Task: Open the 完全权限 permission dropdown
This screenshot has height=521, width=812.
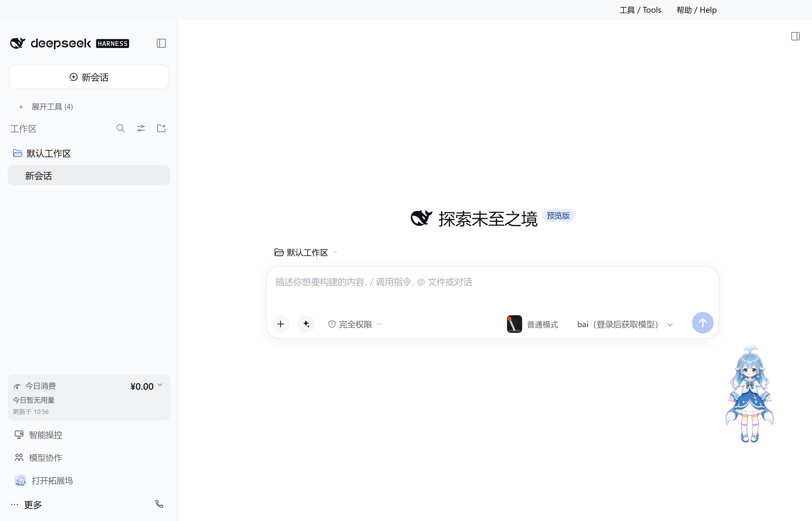Action: click(x=355, y=324)
